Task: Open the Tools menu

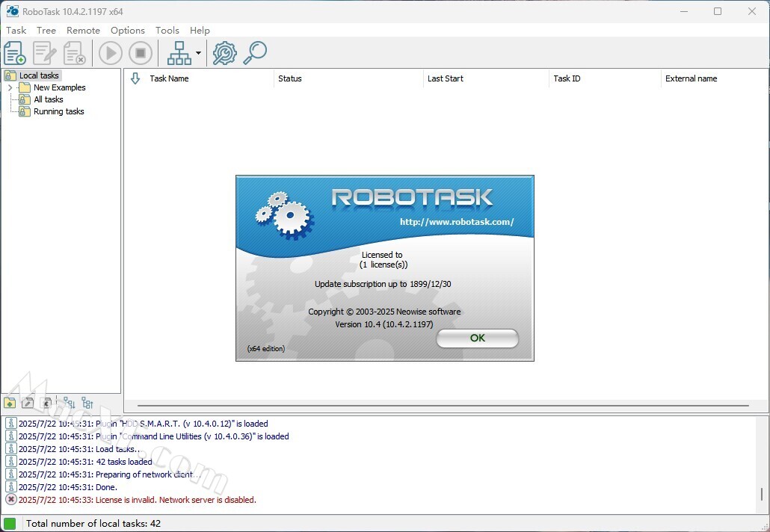Action: (x=167, y=31)
